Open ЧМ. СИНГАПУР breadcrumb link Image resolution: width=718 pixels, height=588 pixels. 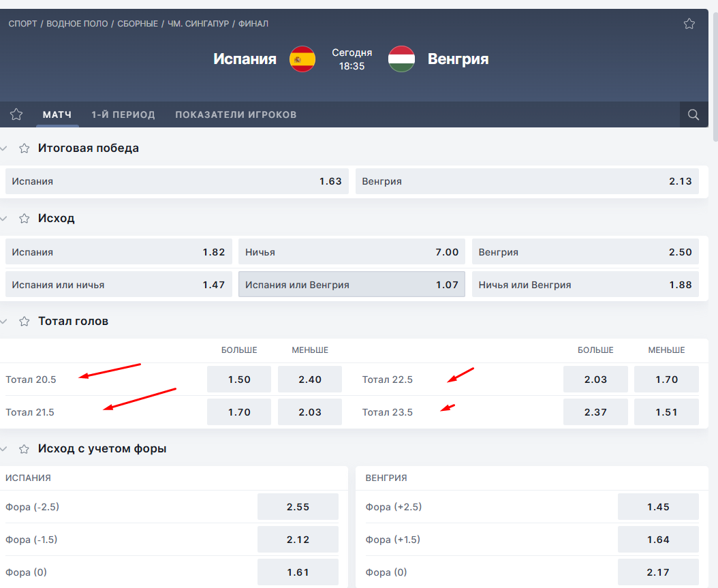click(x=198, y=24)
